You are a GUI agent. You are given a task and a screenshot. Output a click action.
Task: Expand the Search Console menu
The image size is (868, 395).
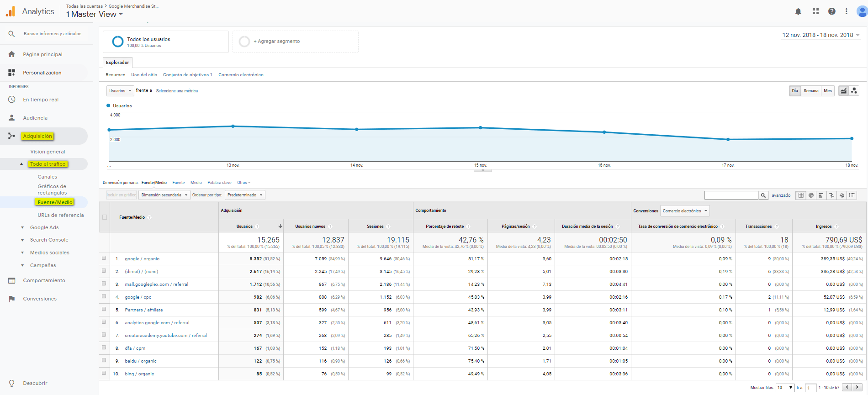(x=49, y=240)
